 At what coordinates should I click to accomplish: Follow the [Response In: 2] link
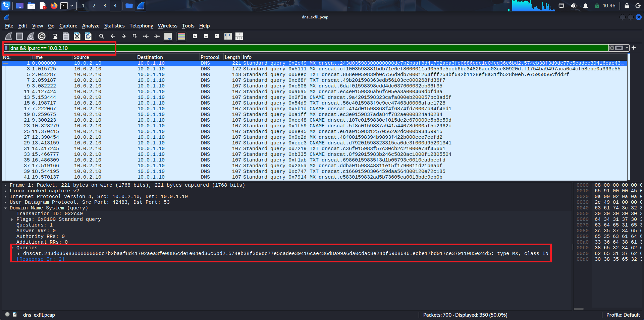41,259
